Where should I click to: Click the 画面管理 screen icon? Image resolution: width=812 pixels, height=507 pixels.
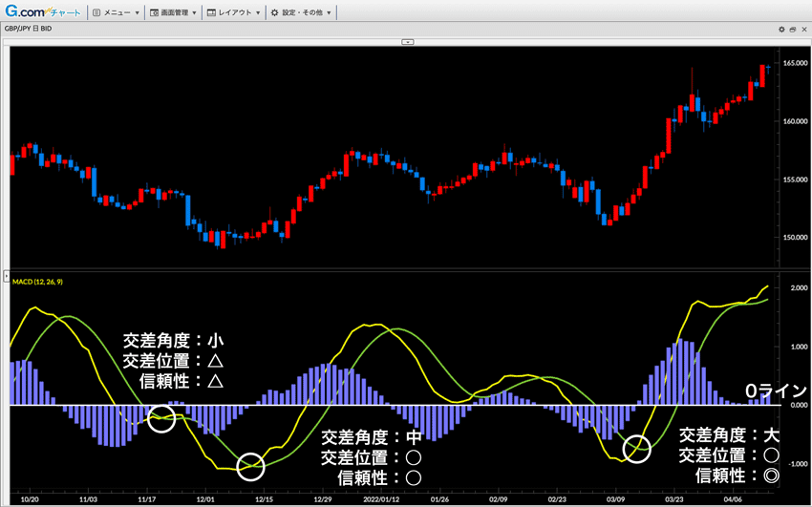click(x=154, y=13)
